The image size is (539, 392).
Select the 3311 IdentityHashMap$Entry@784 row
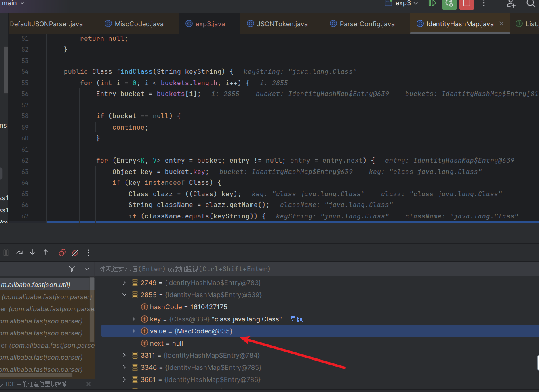click(x=320, y=355)
